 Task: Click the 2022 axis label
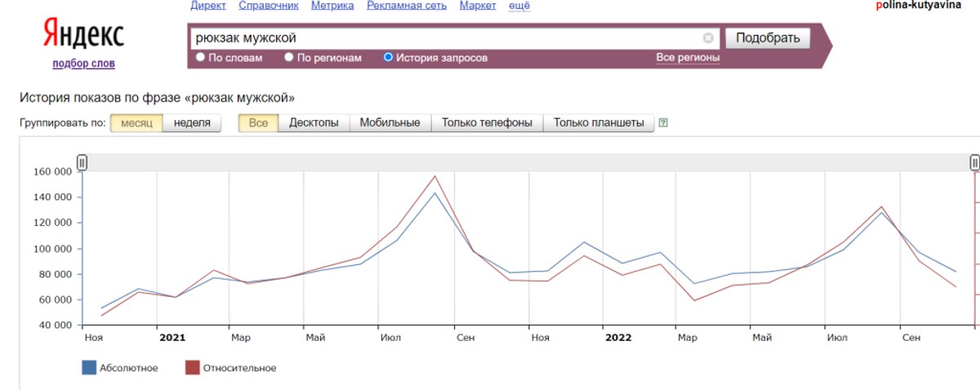(x=617, y=337)
